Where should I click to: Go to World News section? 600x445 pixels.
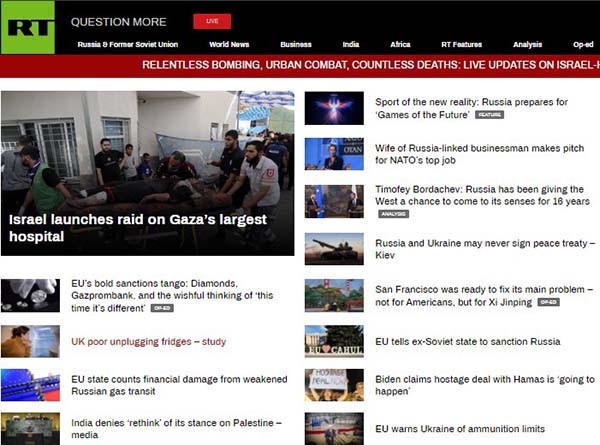click(x=229, y=44)
